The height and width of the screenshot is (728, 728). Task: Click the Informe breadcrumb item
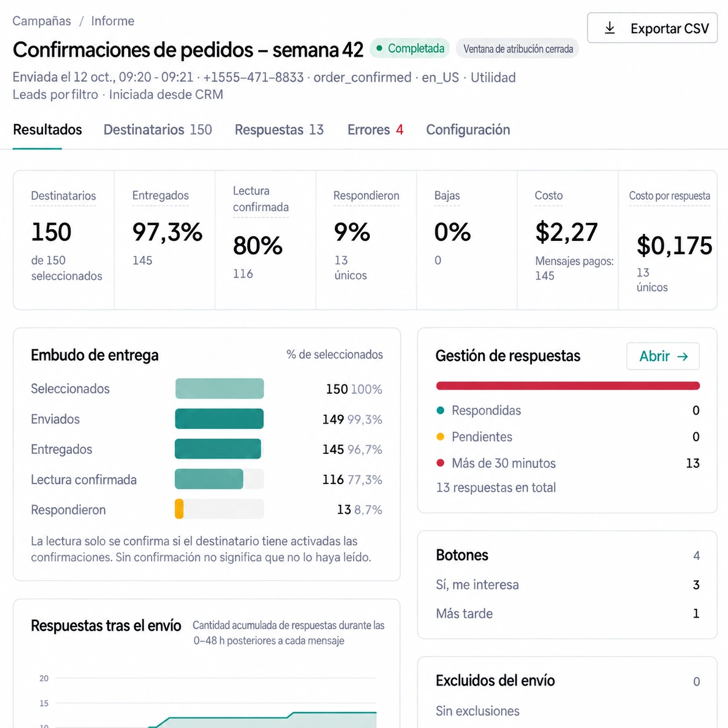pyautogui.click(x=113, y=21)
